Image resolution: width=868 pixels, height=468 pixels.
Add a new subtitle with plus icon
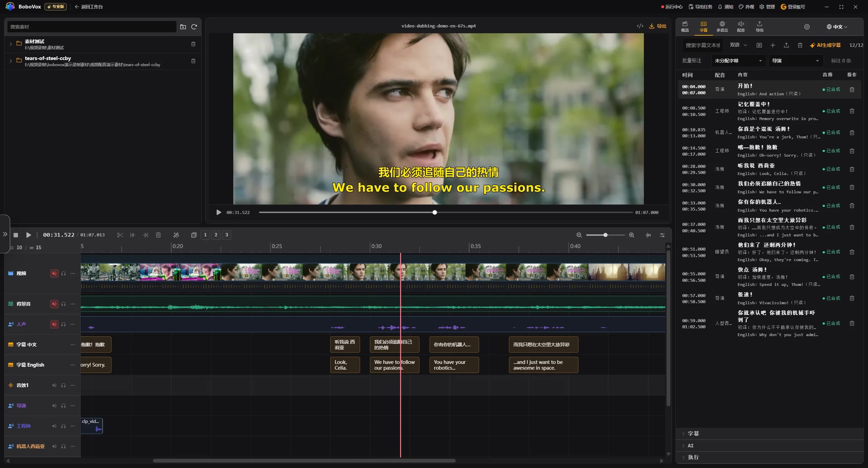(x=773, y=45)
